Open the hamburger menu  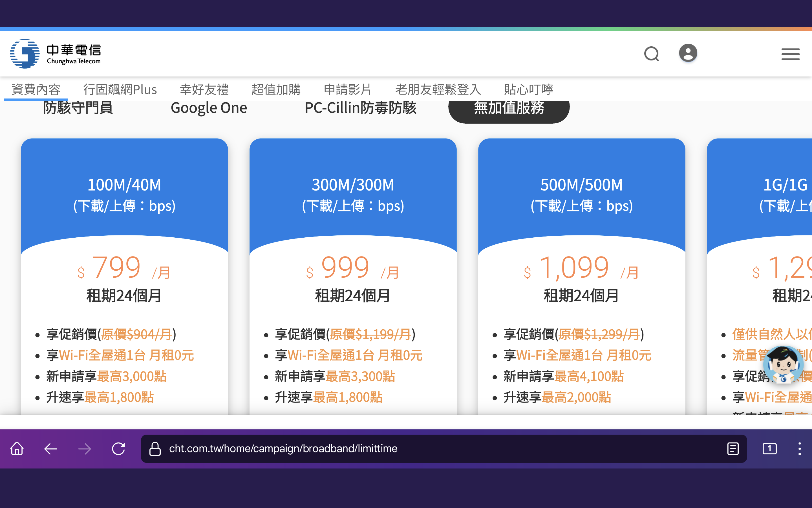790,54
